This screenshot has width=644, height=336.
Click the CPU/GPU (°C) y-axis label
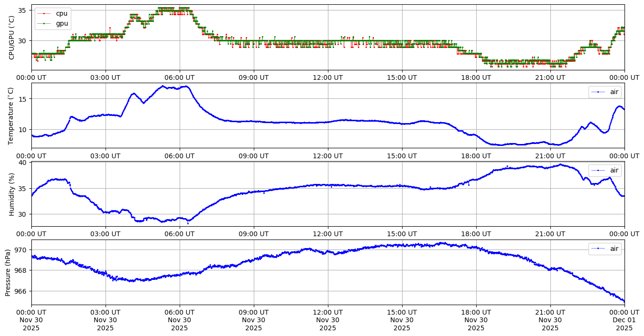[12, 38]
